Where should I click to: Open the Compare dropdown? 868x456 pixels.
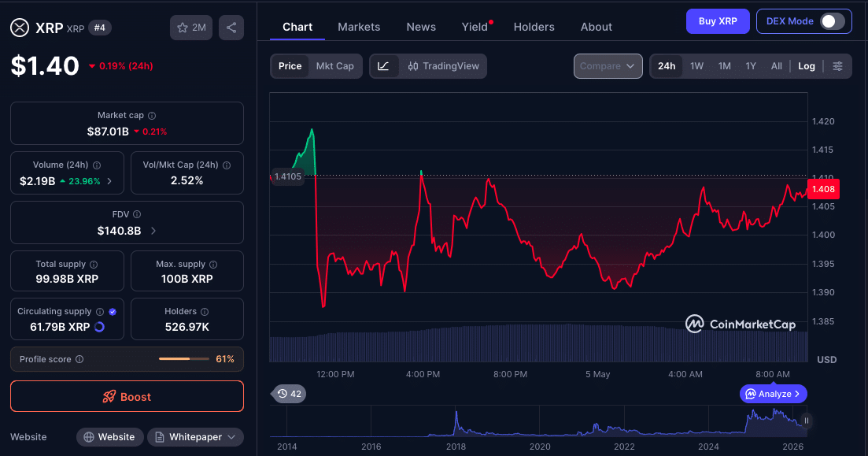(608, 66)
